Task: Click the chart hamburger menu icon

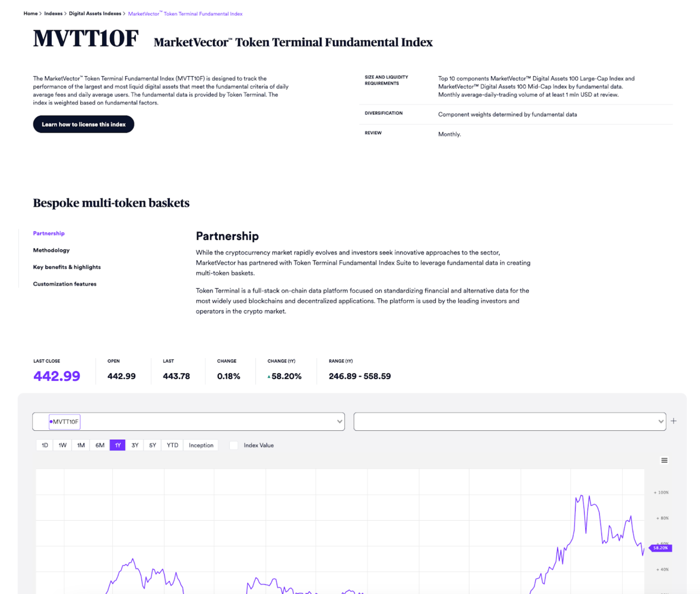Action: pos(664,460)
